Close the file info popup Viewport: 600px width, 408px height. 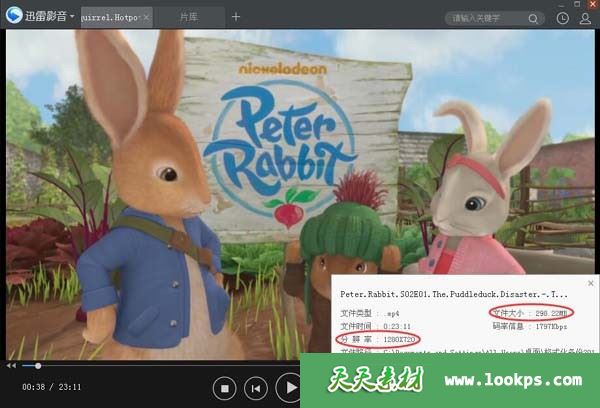(x=589, y=282)
